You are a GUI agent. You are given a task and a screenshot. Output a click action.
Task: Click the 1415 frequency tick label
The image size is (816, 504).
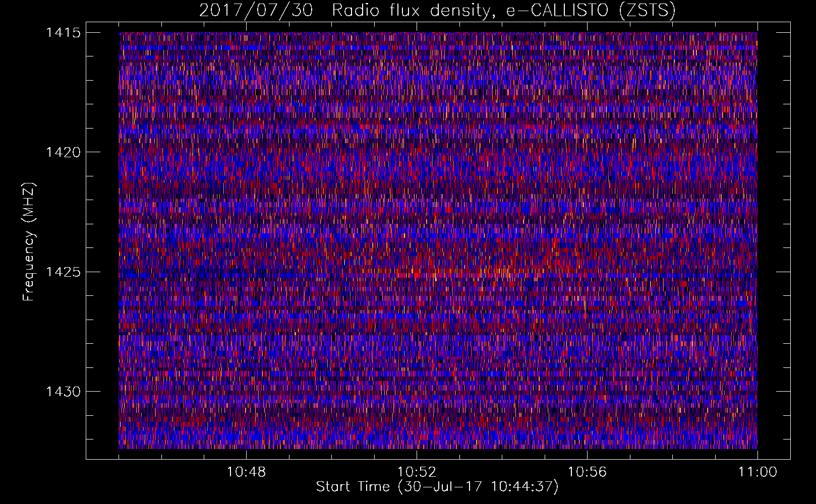pos(64,33)
